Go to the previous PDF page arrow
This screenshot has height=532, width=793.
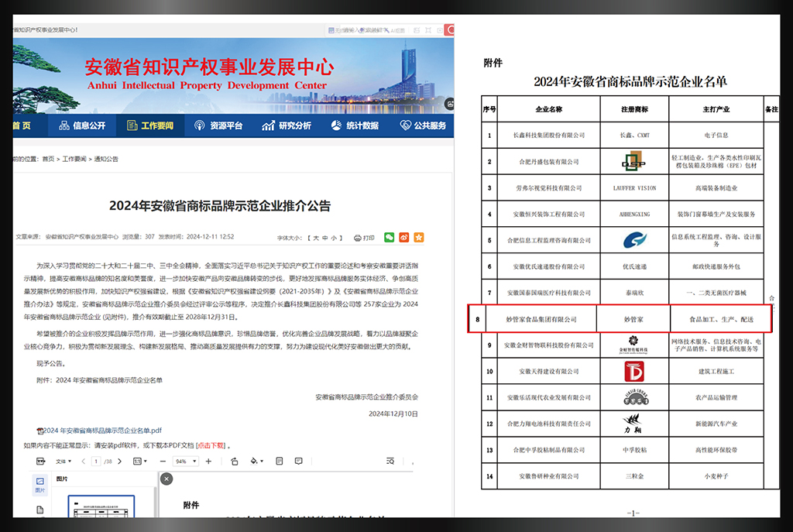click(84, 462)
